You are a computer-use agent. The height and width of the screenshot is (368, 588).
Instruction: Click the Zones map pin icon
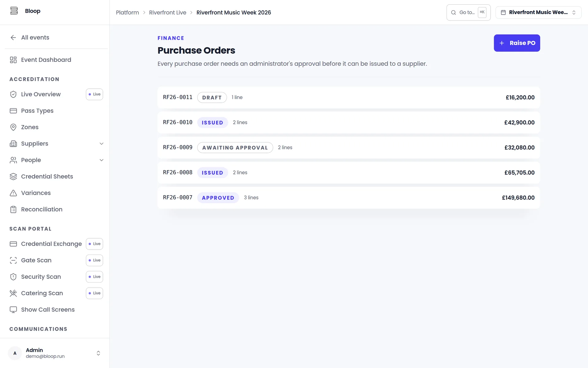[13, 127]
